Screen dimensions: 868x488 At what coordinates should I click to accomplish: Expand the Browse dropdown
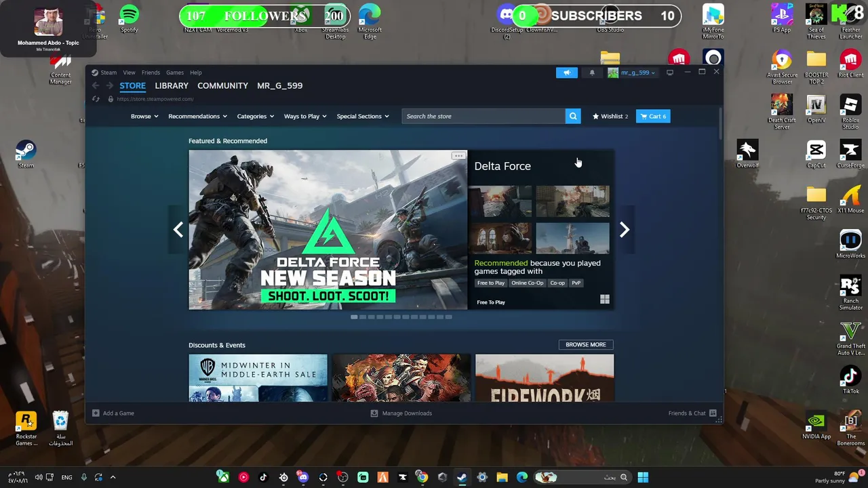[x=144, y=117]
